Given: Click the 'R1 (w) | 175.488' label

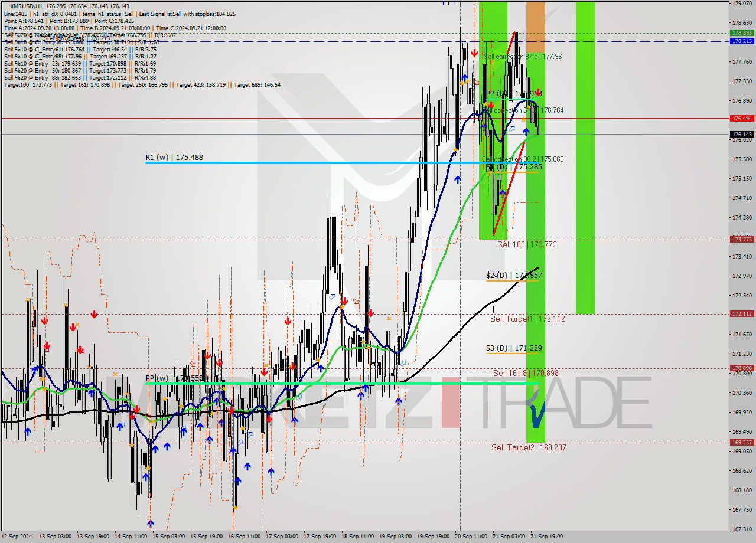Looking at the screenshot, I should 174,158.
